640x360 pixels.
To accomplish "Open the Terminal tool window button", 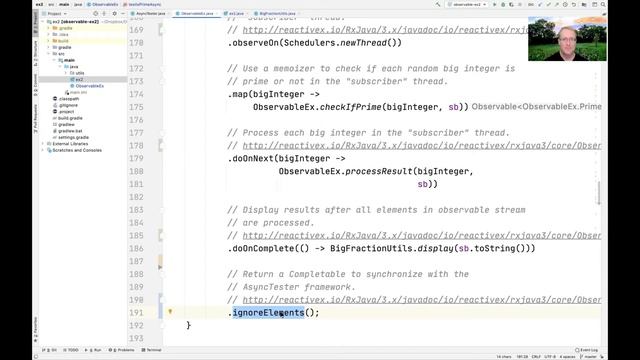I will tap(151, 350).
